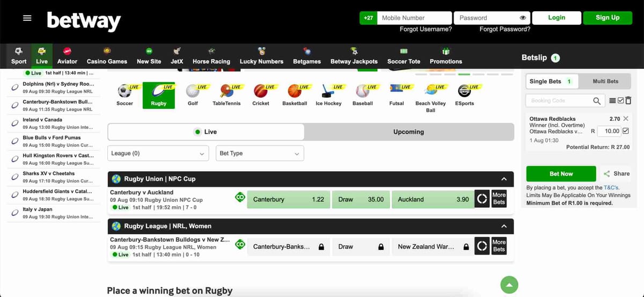Open More Bets for Bulldogs v New Zealand

pos(499,245)
